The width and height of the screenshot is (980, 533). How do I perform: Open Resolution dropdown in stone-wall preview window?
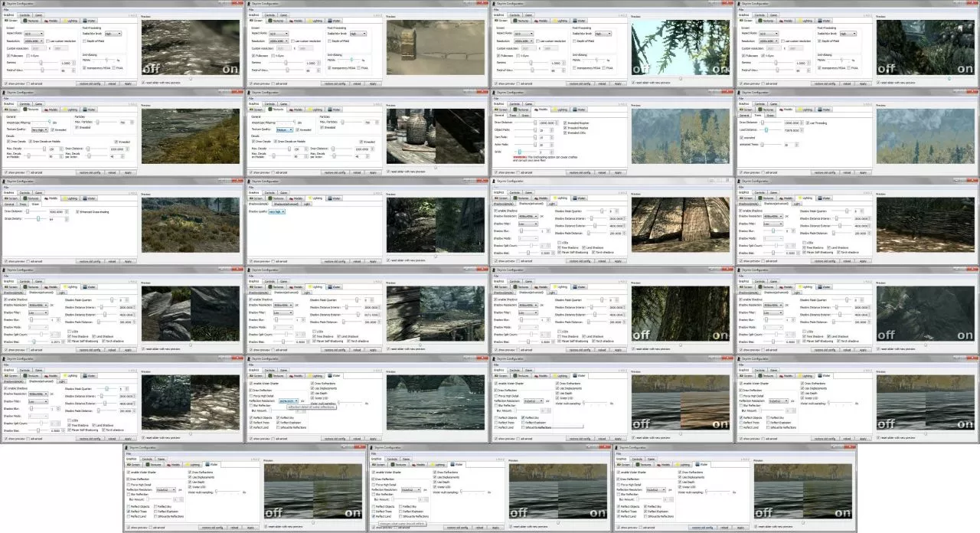pos(279,41)
